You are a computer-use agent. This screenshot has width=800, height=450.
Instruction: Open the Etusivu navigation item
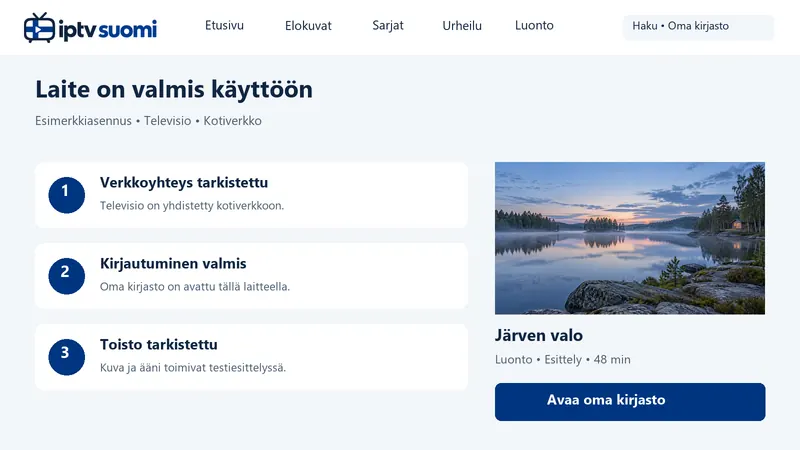[x=224, y=26]
